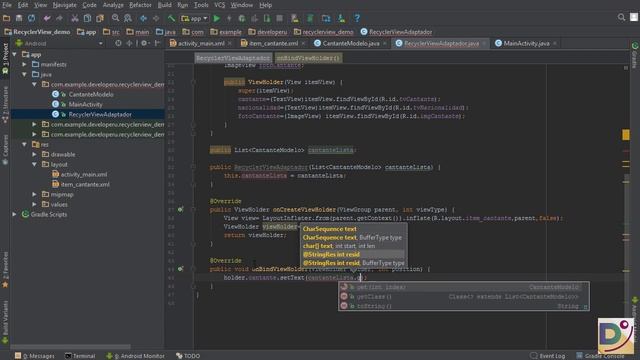Expand the drawable folder
Viewport: 640px width, 360px height.
click(35, 154)
